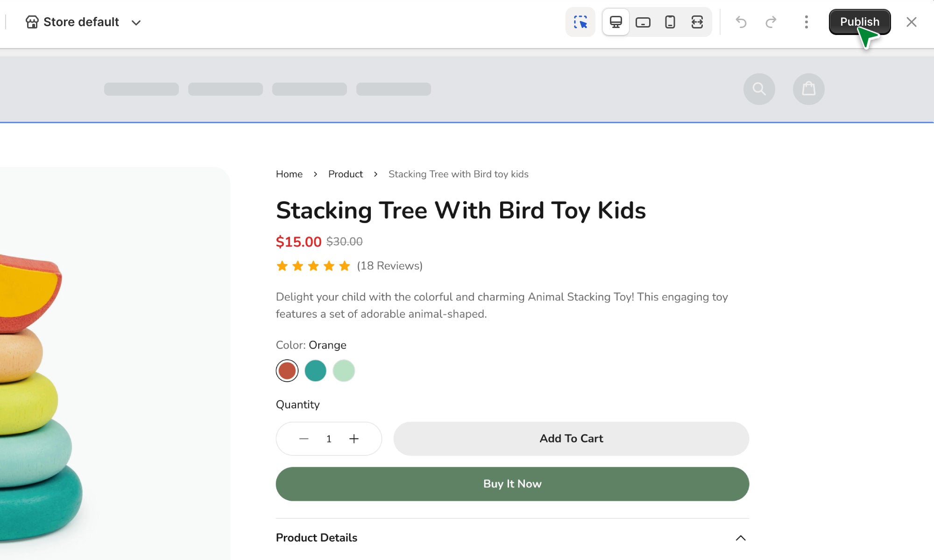Screen dimensions: 934x560
Task: Click the redo arrow icon
Action: [x=771, y=22]
